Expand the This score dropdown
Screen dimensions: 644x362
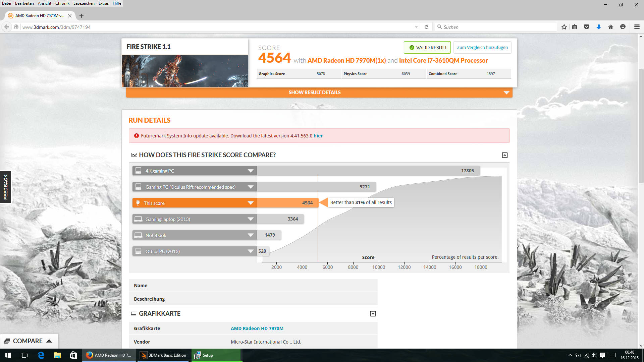[x=250, y=203]
